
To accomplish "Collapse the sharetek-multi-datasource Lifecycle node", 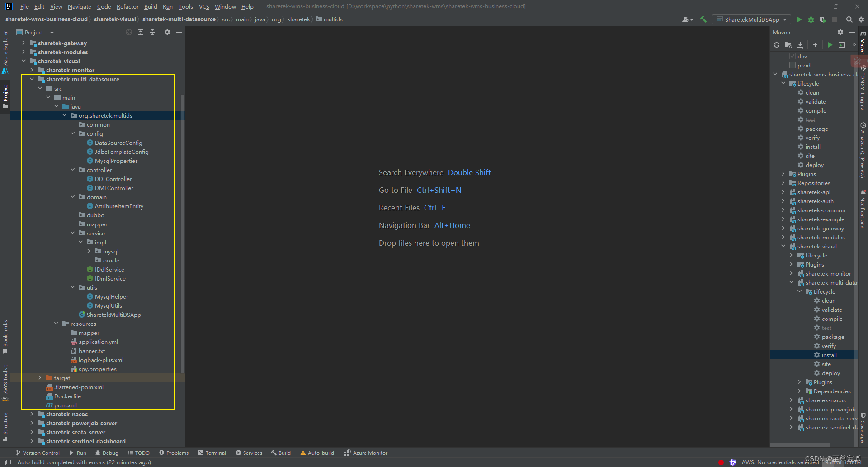I will [x=799, y=291].
